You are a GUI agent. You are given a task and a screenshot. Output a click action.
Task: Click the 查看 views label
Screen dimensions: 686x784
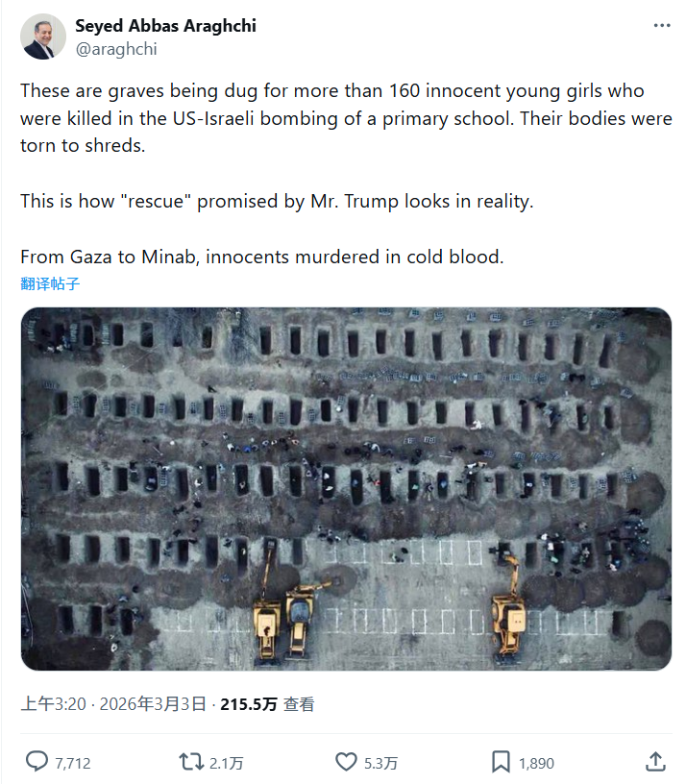pyautogui.click(x=299, y=704)
